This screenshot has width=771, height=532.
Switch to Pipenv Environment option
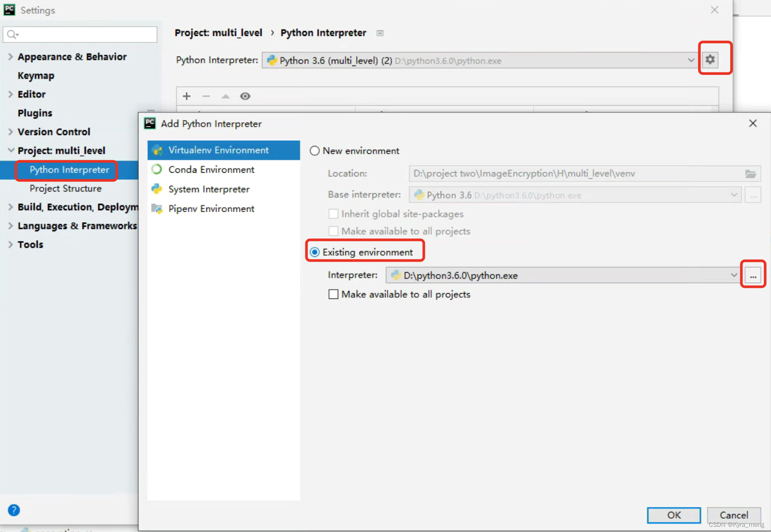(211, 209)
